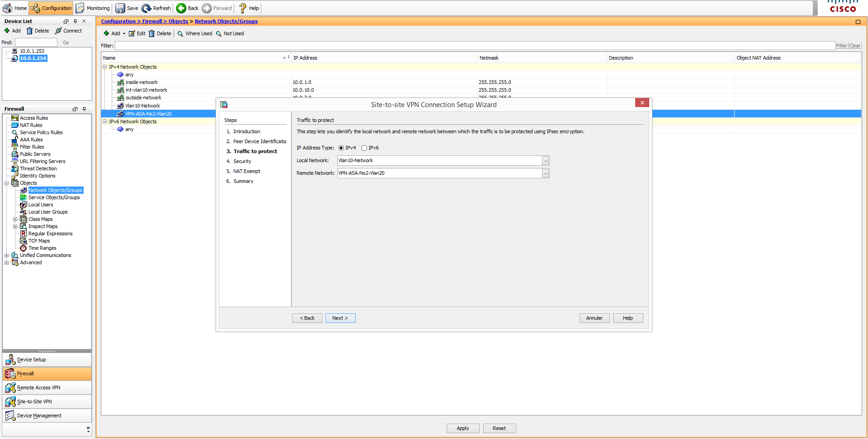Viewport: 868px width, 439px height.
Task: Collapse IPv6 Network Objects group
Action: [x=105, y=121]
